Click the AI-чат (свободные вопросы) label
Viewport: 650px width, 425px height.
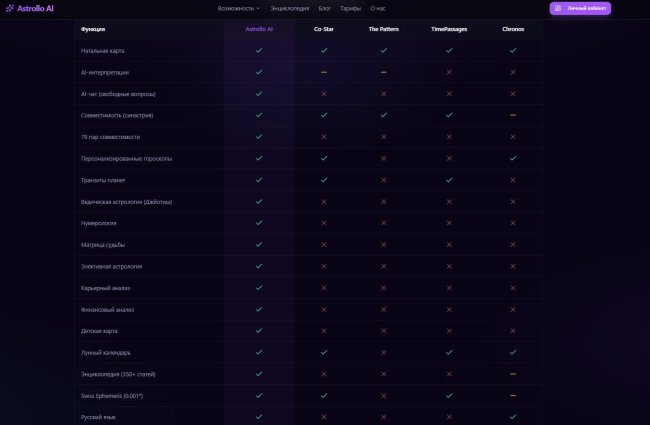pyautogui.click(x=118, y=94)
